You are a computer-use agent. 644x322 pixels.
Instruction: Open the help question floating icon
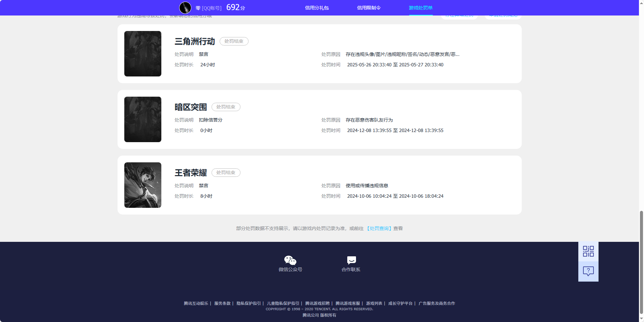[588, 271]
